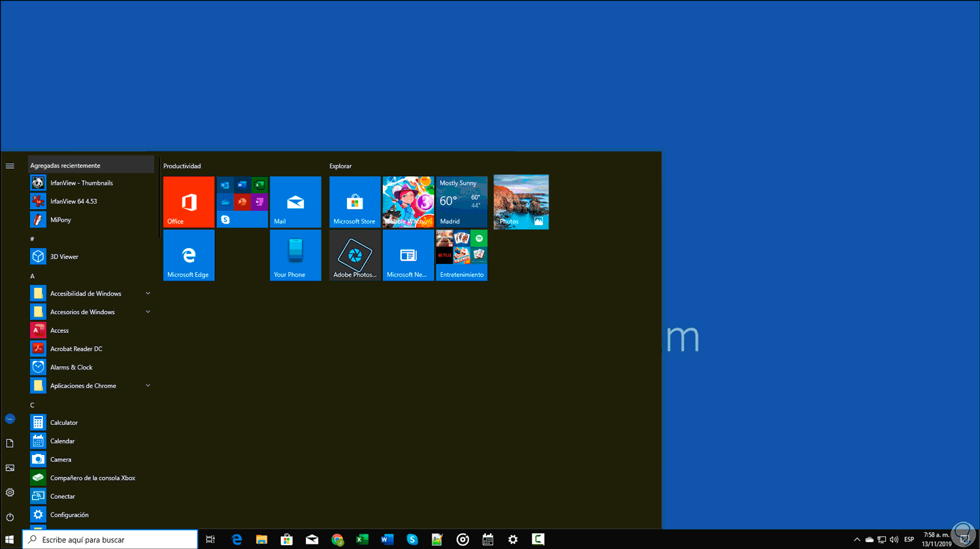Screen dimensions: 980x549
Task: Open the volume speaker tray icon
Action: [x=894, y=539]
